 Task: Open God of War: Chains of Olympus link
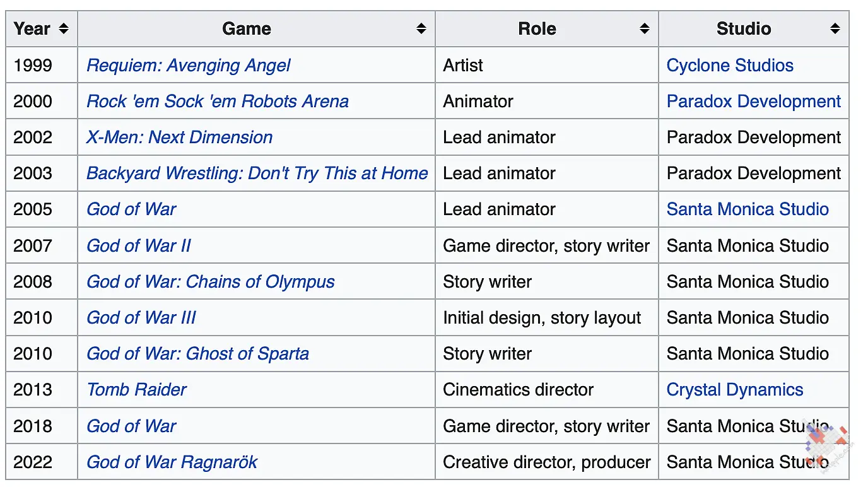(x=211, y=282)
